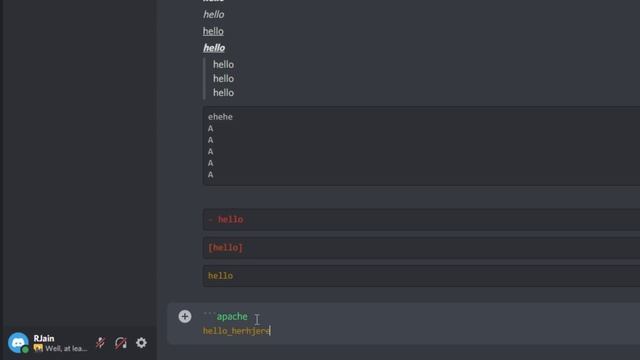Click the RJain user avatar
This screenshot has height=360, width=640.
click(x=18, y=343)
